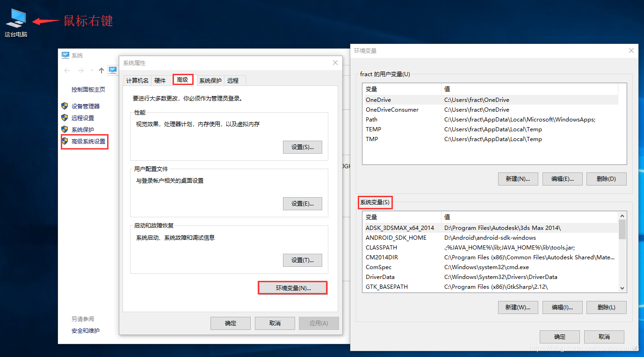Viewport: 644px width, 357px height.
Task: Click the 值 header in user variables
Action: pos(529,89)
